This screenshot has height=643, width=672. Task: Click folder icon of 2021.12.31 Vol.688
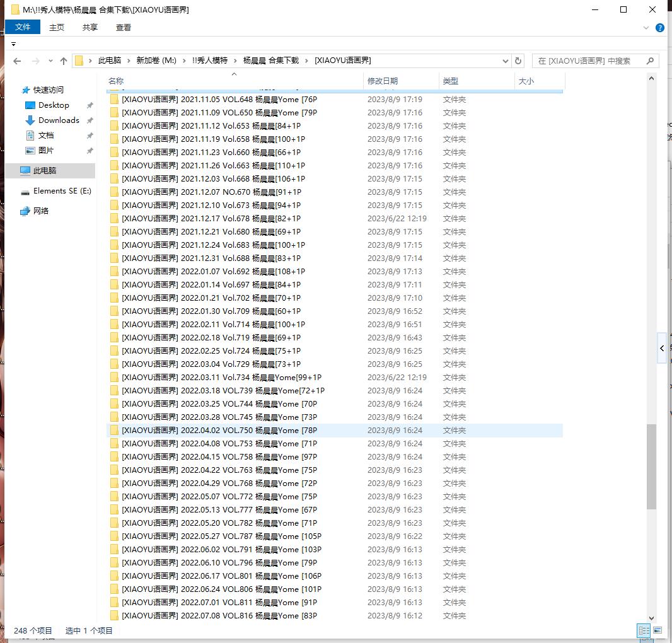click(115, 258)
